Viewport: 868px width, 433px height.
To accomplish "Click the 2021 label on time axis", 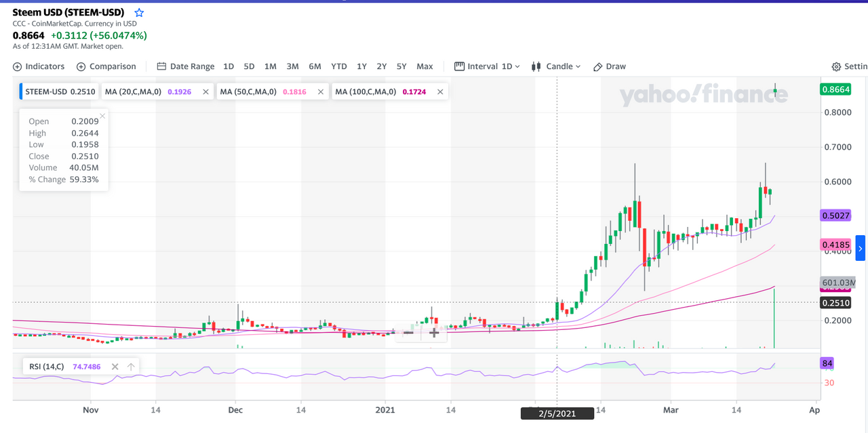I will (385, 410).
